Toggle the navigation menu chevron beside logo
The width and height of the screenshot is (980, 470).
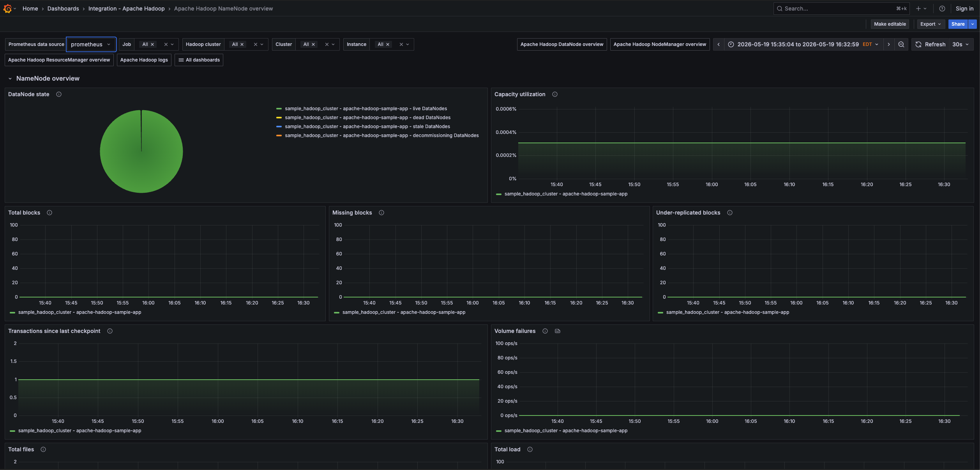click(x=15, y=9)
